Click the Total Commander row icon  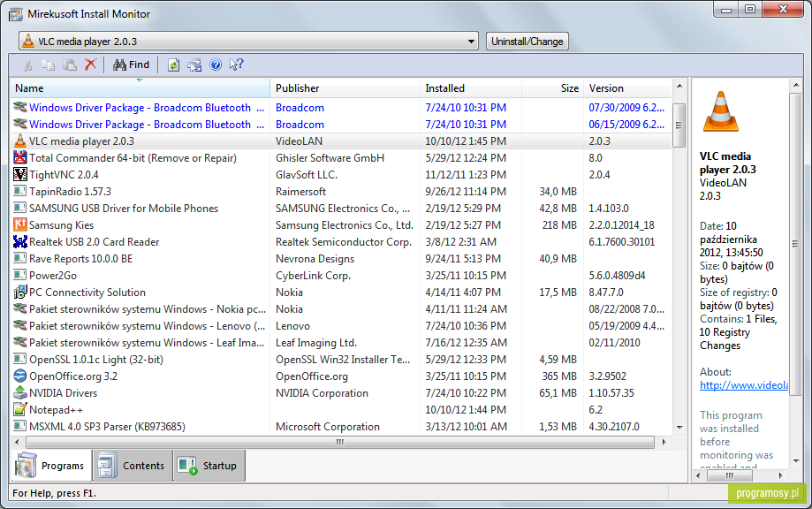[x=19, y=157]
